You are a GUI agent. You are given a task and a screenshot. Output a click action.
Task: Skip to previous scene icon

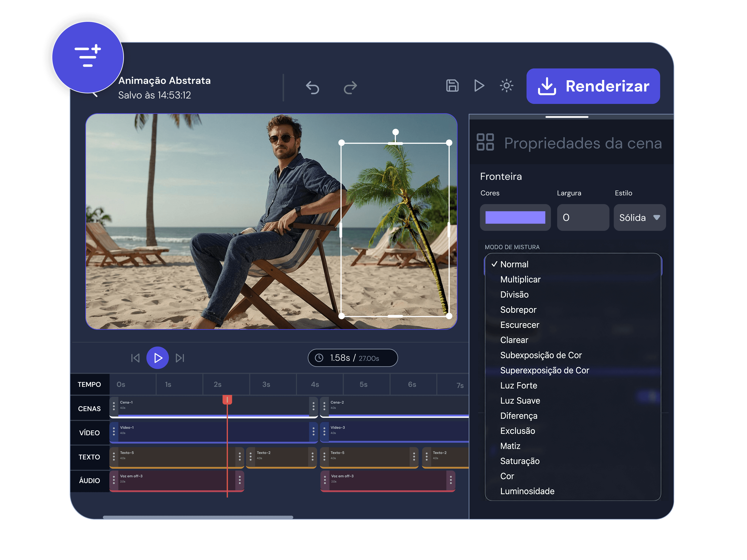point(135,358)
